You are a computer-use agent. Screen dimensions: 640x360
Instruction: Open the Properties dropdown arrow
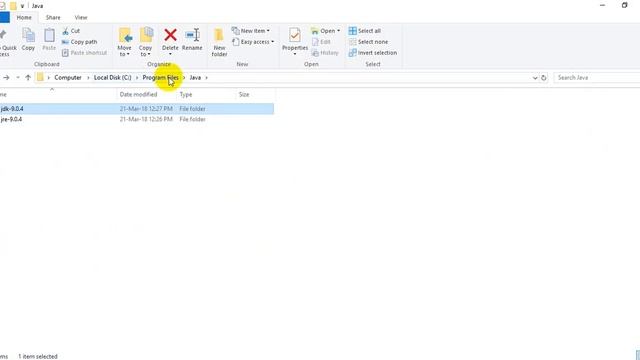295,54
